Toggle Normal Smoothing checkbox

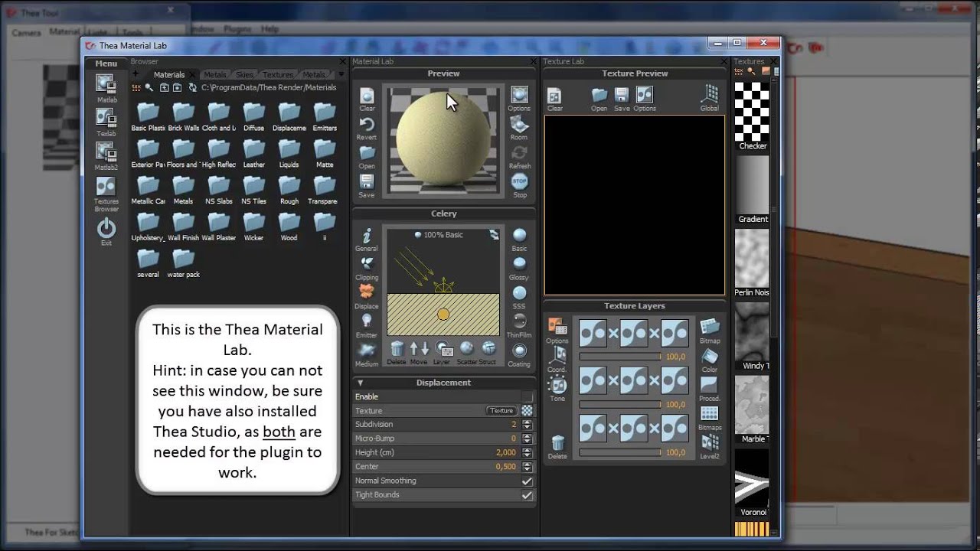coord(527,481)
